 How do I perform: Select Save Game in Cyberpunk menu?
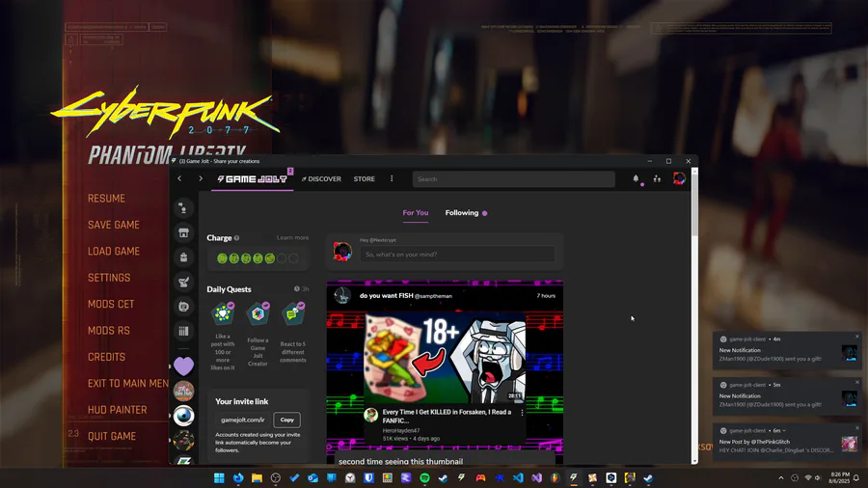click(114, 225)
